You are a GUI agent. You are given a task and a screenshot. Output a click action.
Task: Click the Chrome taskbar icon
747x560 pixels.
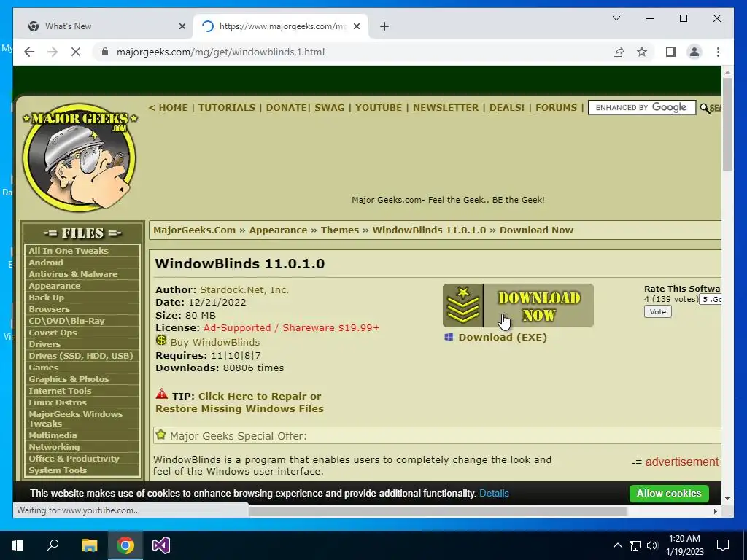125,545
